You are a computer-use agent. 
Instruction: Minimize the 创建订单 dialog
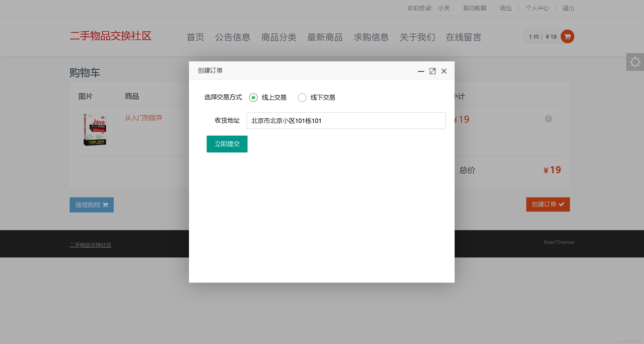tap(421, 72)
